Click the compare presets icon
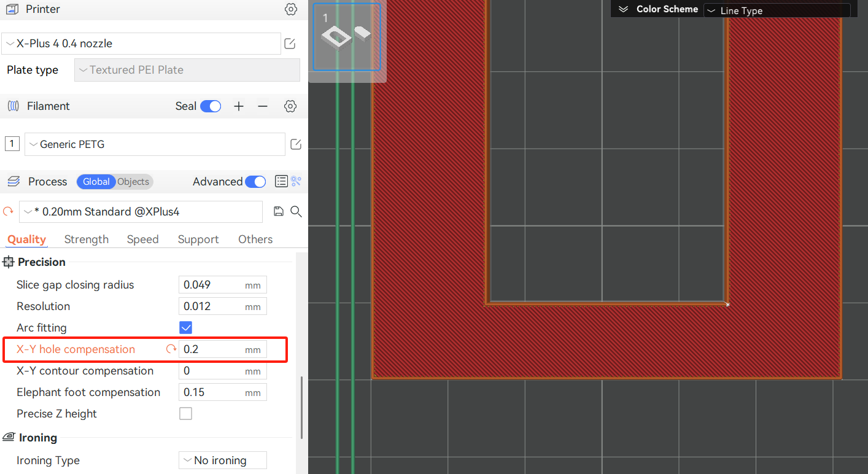Image resolution: width=868 pixels, height=474 pixels. point(296,181)
